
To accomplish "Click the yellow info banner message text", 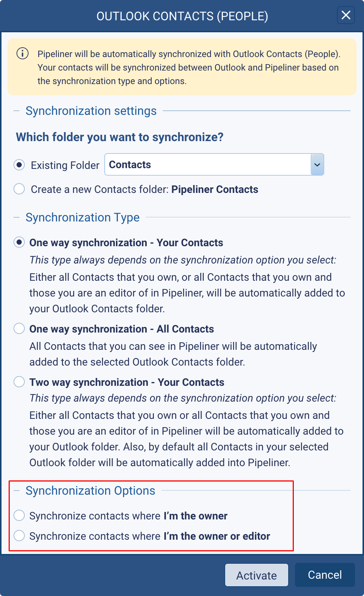I will point(188,68).
